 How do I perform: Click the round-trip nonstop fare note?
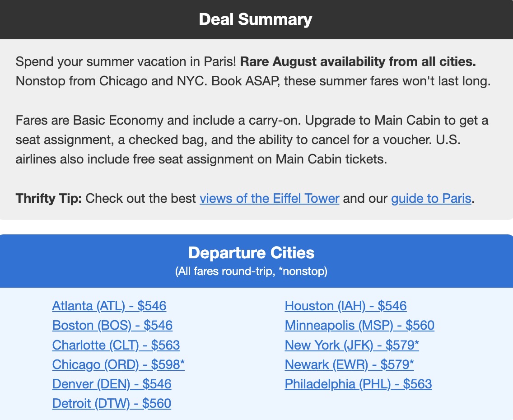point(251,271)
